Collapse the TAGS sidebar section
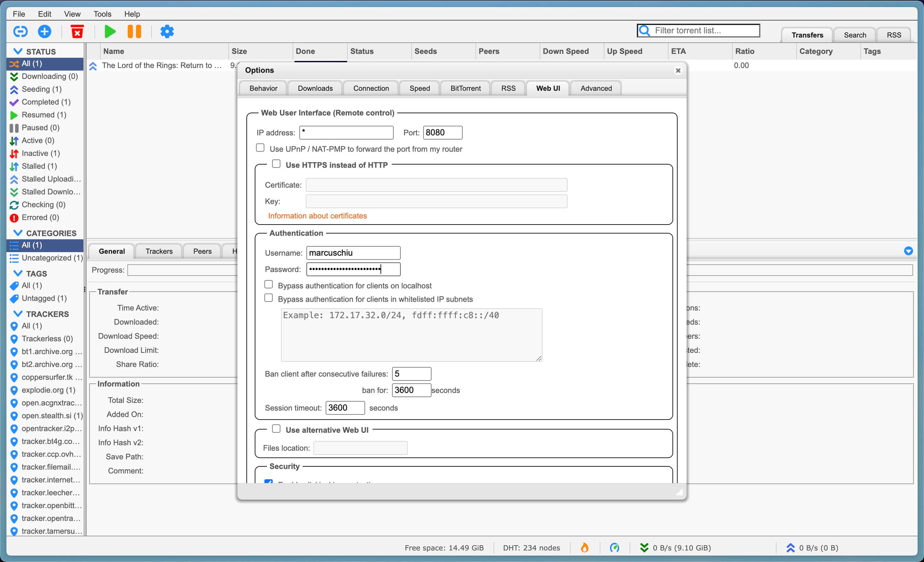This screenshot has height=562, width=924. (x=18, y=274)
